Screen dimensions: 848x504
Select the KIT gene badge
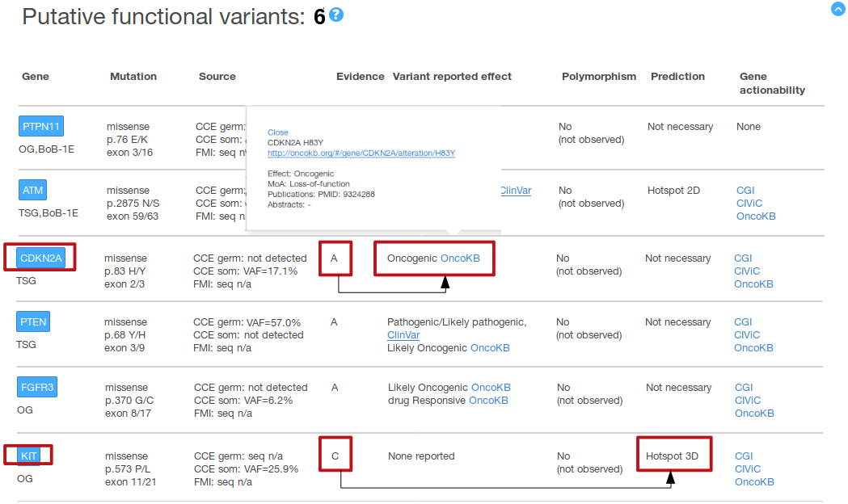tap(29, 456)
